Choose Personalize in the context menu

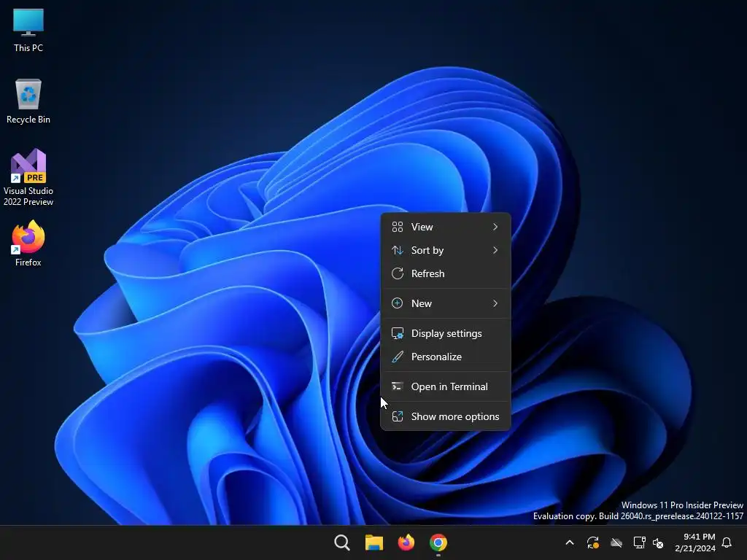coord(446,357)
